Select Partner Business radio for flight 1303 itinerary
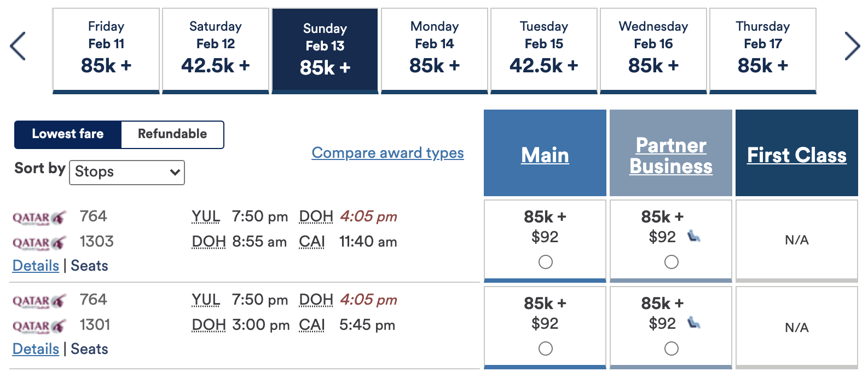 671,262
